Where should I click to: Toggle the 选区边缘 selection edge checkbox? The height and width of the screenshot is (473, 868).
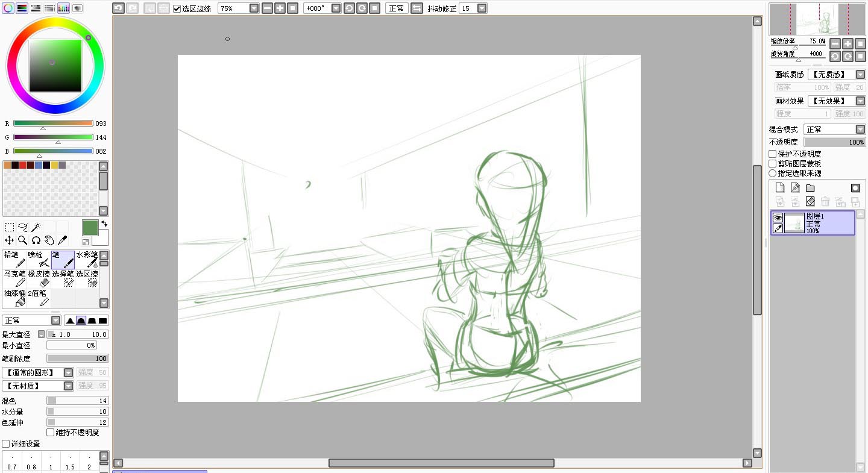point(177,8)
